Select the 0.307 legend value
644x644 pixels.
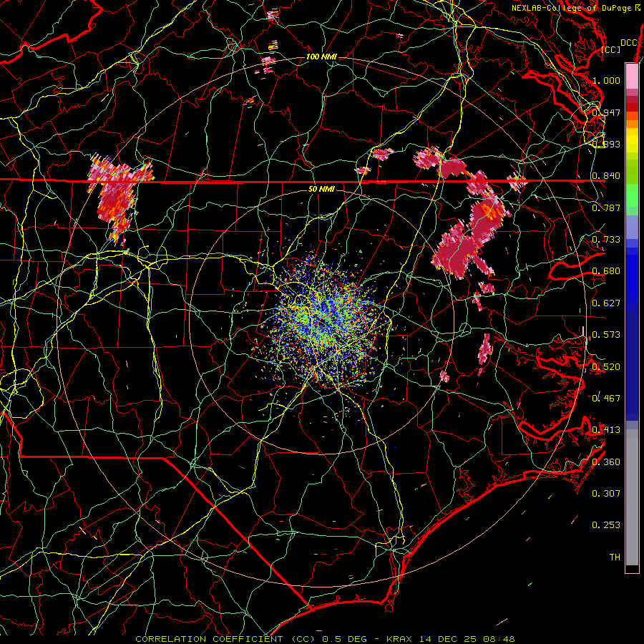click(x=606, y=493)
